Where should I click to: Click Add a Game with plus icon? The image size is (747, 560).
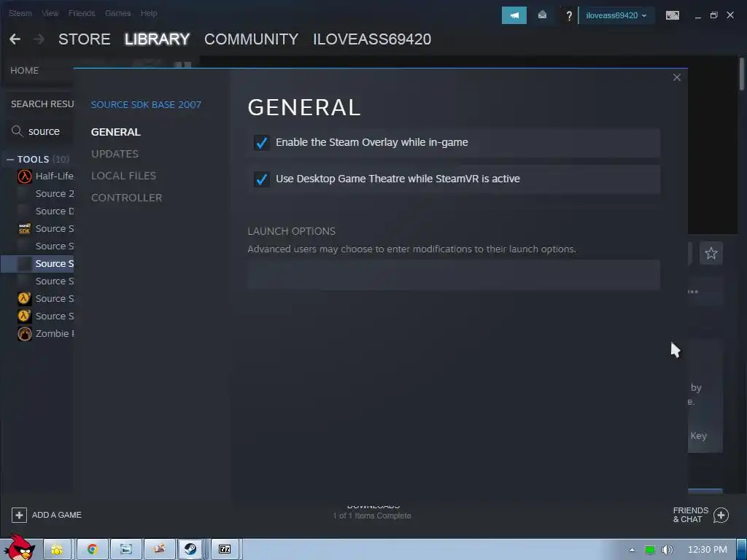(47, 515)
